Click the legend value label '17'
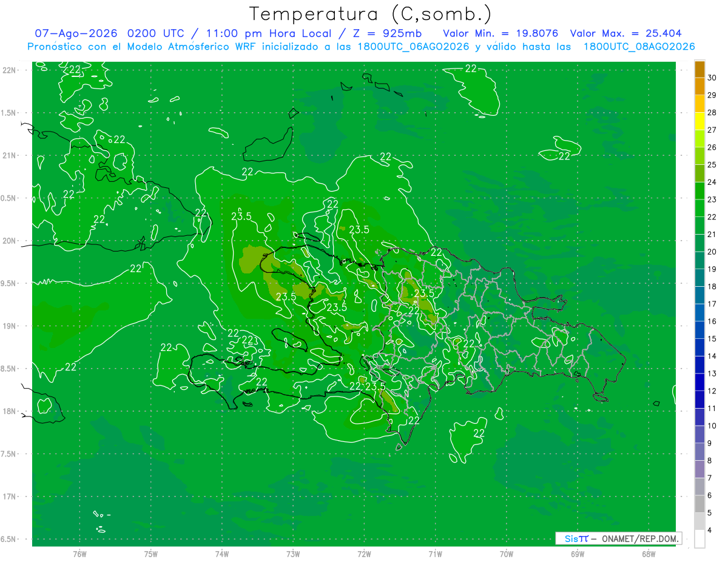 [x=712, y=304]
